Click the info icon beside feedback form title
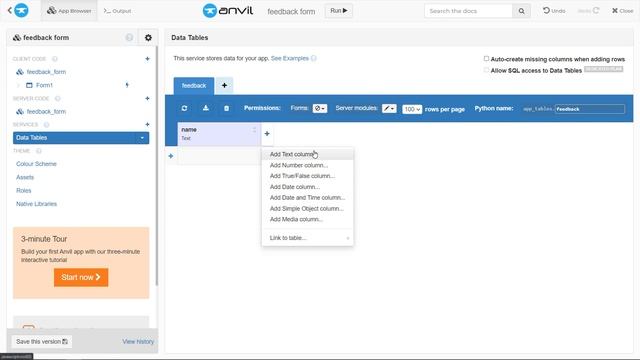Viewport: 640px width, 360px height. 129,38
